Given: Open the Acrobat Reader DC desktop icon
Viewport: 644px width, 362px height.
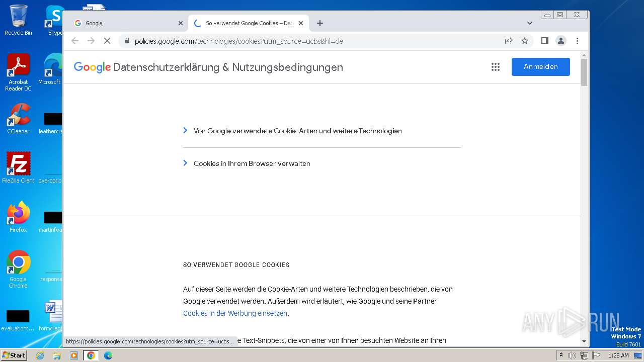Looking at the screenshot, I should (x=18, y=72).
